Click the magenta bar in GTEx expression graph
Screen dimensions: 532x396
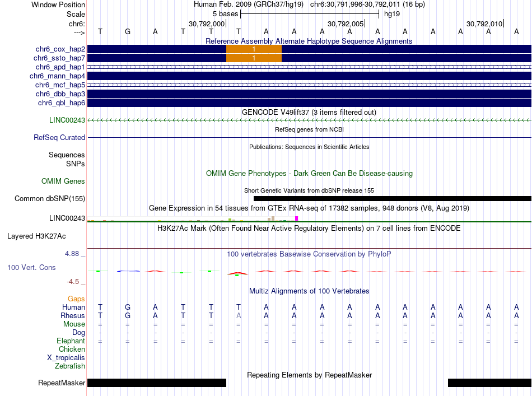297,218
